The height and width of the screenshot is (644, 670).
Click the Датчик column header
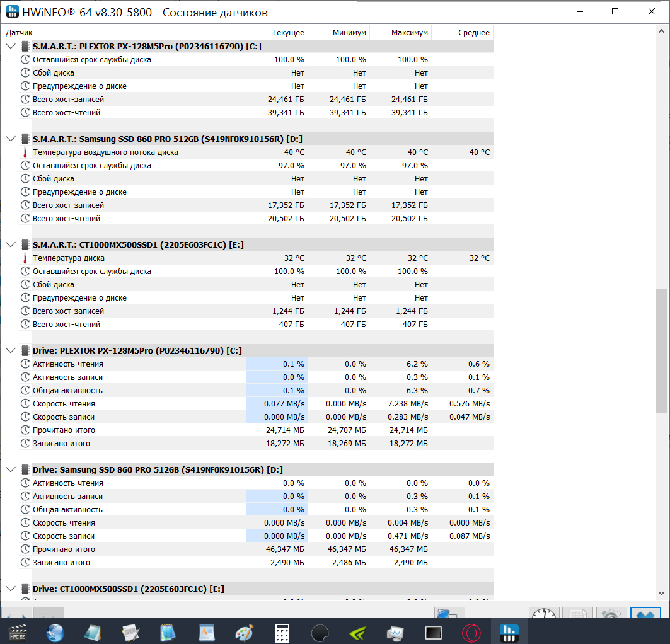[124, 33]
